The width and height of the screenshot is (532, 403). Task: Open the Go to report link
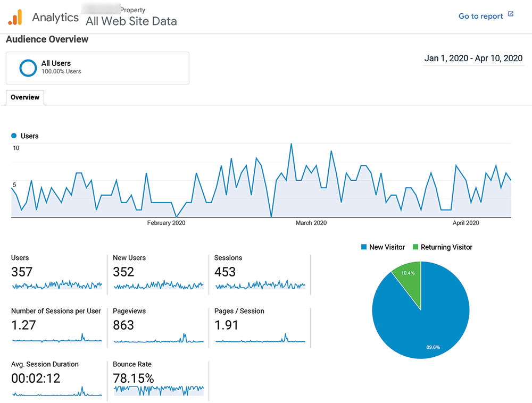pos(480,16)
